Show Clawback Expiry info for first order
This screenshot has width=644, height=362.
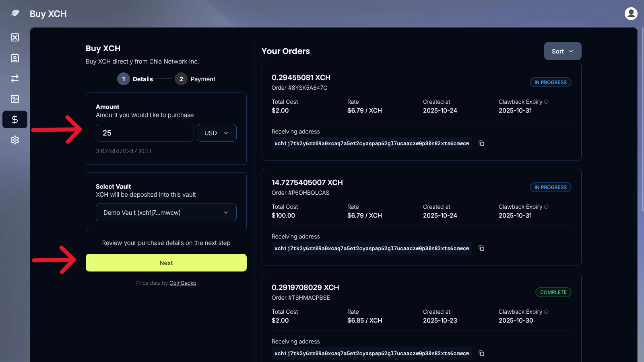tap(546, 102)
